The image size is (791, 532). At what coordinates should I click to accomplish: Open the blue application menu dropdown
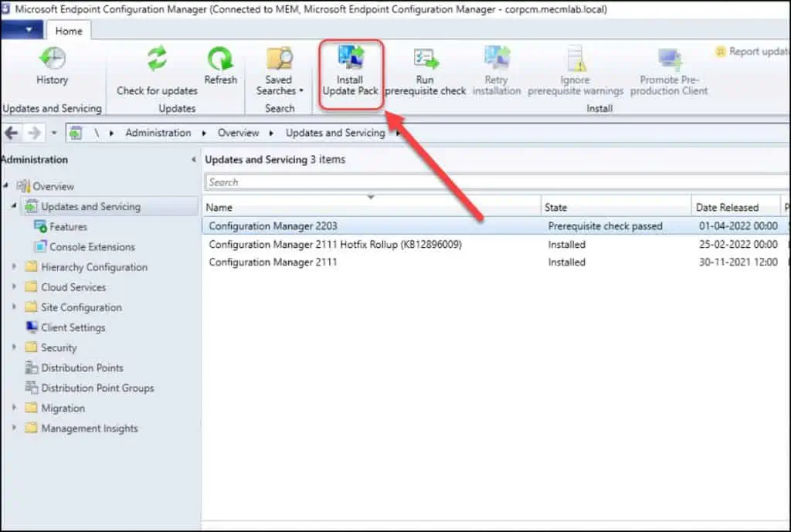[x=22, y=30]
